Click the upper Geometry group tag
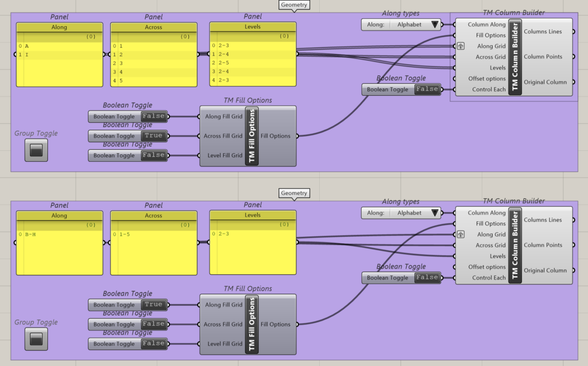 click(x=294, y=5)
